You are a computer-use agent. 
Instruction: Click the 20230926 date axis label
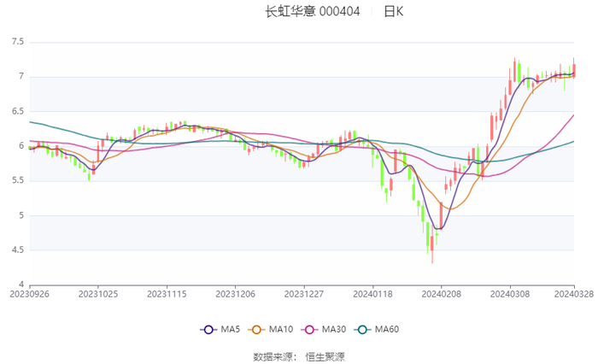click(x=29, y=294)
